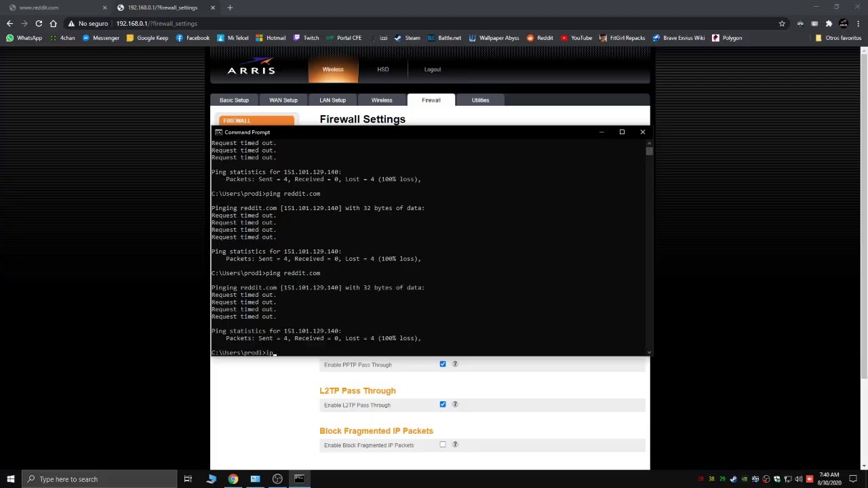The width and height of the screenshot is (868, 488).
Task: Open the Mi Telcel bookmark
Action: (x=233, y=38)
